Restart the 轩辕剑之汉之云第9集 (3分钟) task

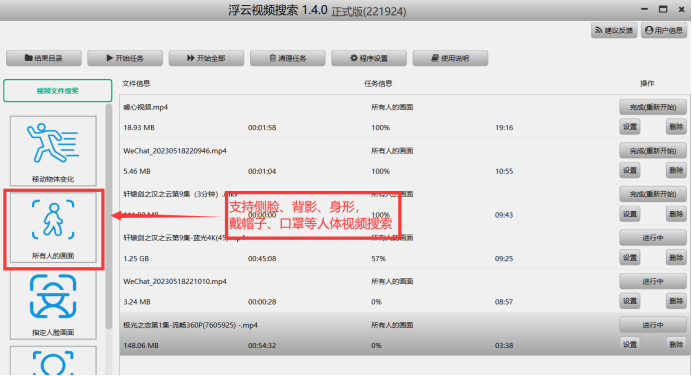click(x=653, y=194)
